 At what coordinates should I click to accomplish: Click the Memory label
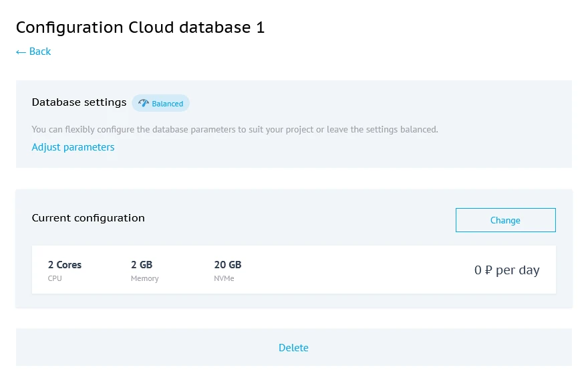pyautogui.click(x=144, y=278)
